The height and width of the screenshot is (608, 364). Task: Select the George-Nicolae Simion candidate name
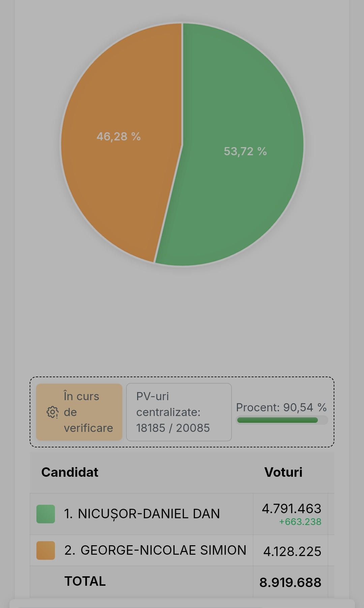click(155, 550)
